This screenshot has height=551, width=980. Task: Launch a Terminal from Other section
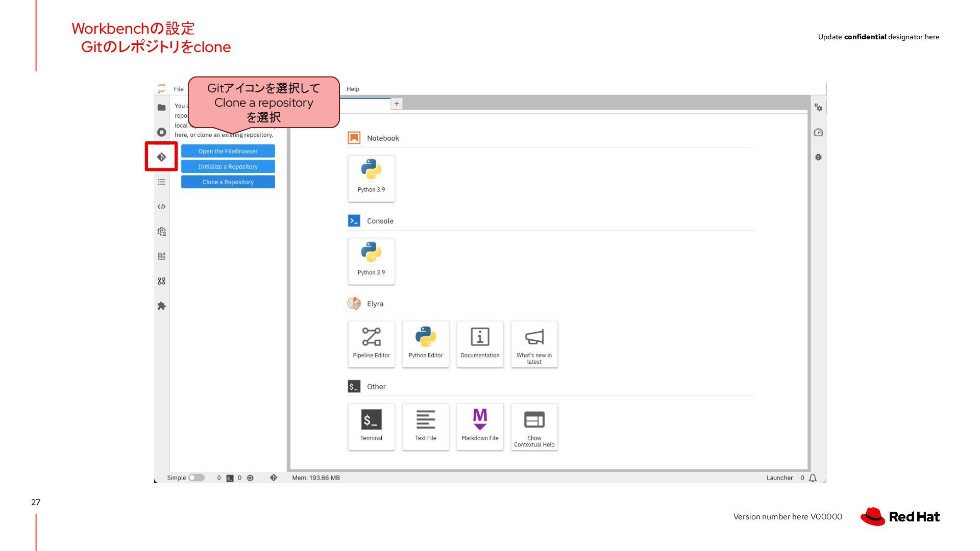[371, 427]
